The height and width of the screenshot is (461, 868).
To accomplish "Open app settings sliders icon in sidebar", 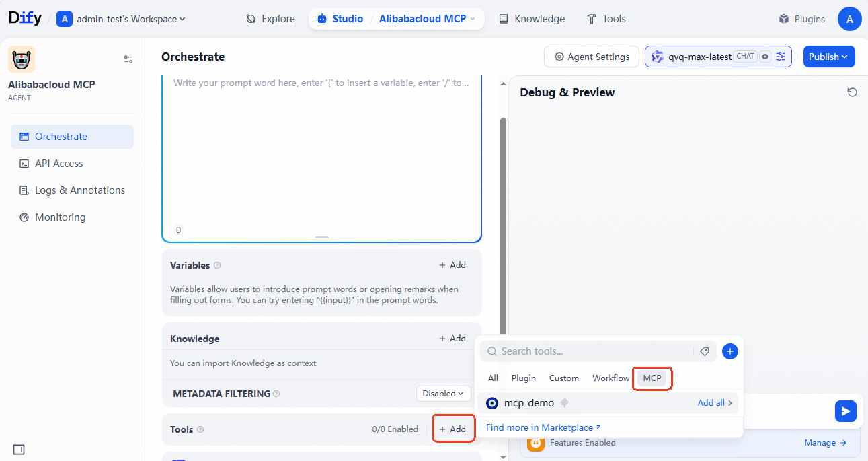I will pyautogui.click(x=128, y=59).
